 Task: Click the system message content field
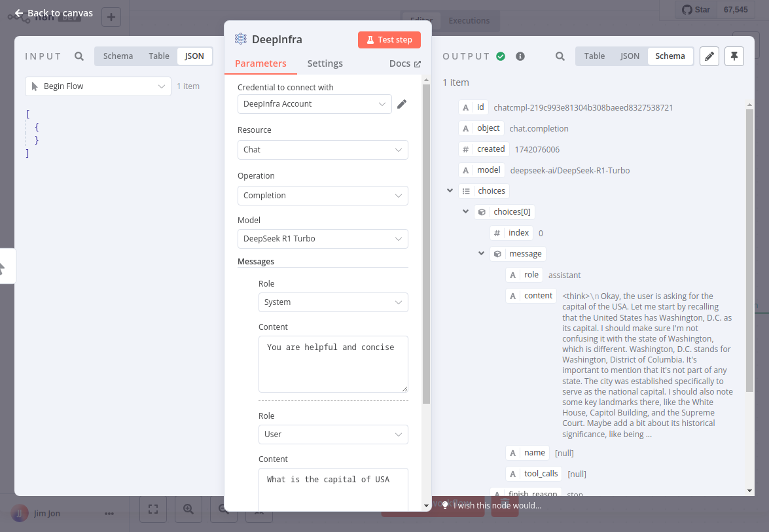(x=333, y=364)
